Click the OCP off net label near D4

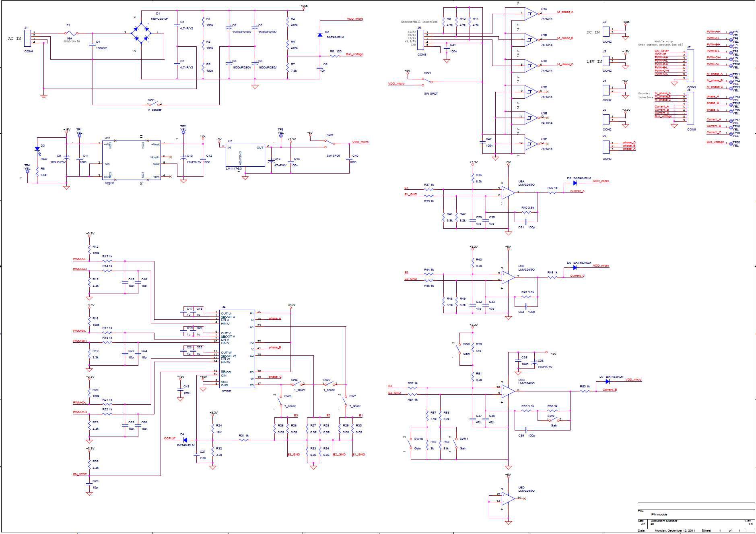pos(170,438)
